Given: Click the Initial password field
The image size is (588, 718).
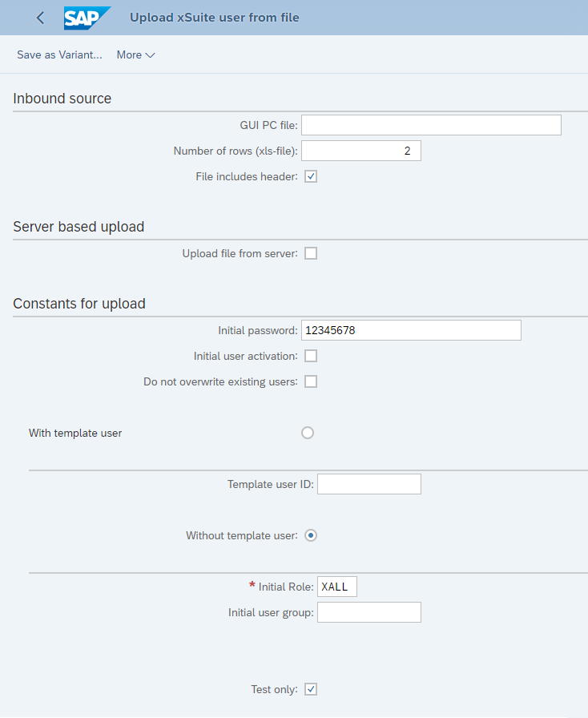Looking at the screenshot, I should [411, 330].
